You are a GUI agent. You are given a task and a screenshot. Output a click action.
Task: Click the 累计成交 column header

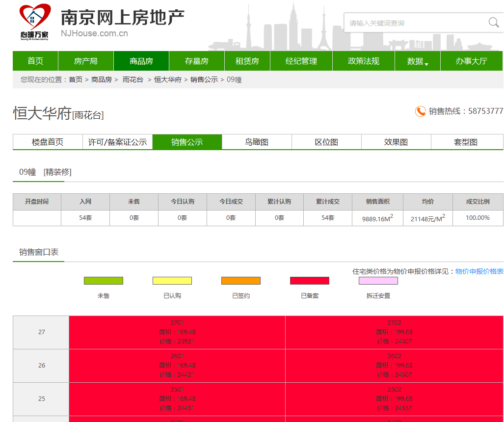tap(328, 202)
